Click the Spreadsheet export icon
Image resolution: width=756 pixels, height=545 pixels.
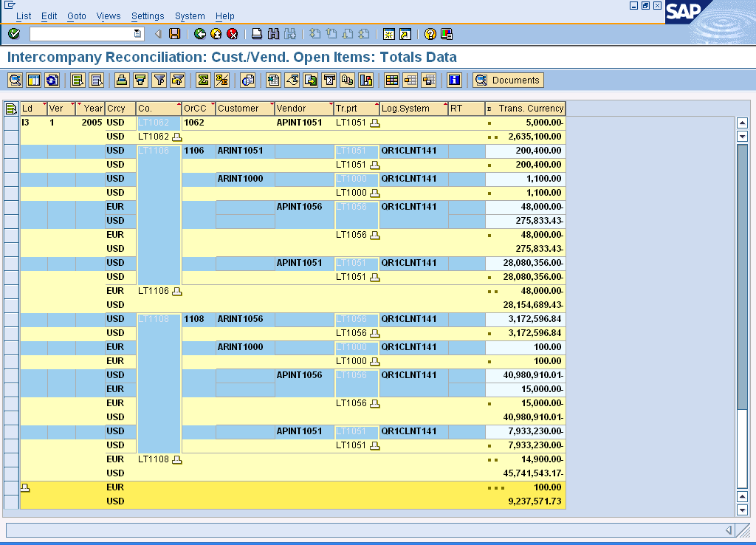[273, 80]
